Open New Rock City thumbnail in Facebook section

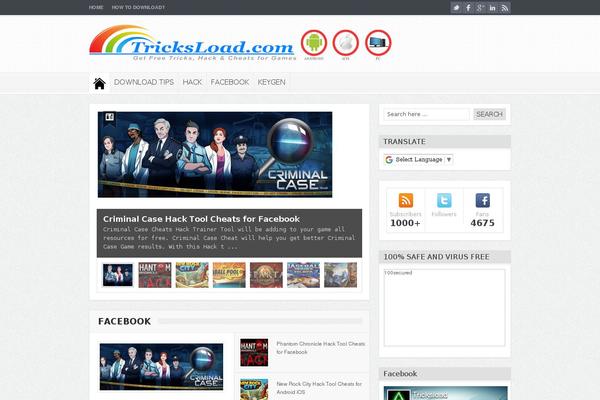tap(254, 390)
